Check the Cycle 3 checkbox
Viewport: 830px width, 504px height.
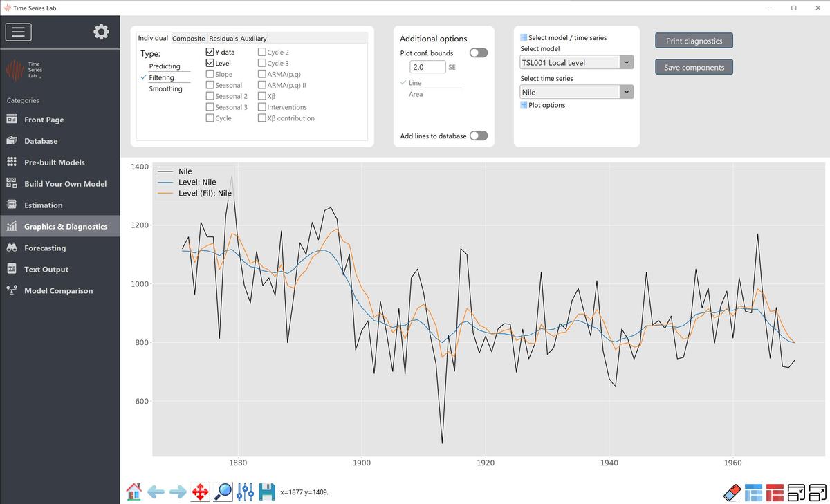coord(262,63)
